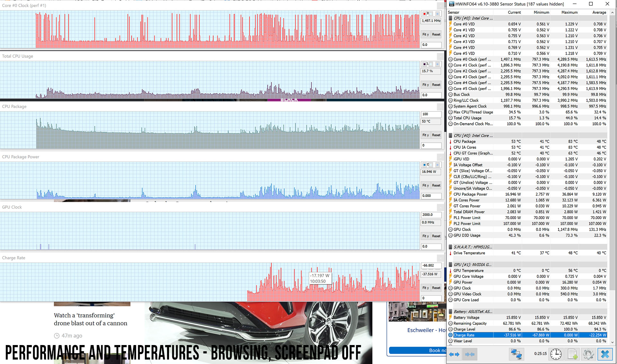Click the lightning icon beside Core #0 VID

(451, 24)
